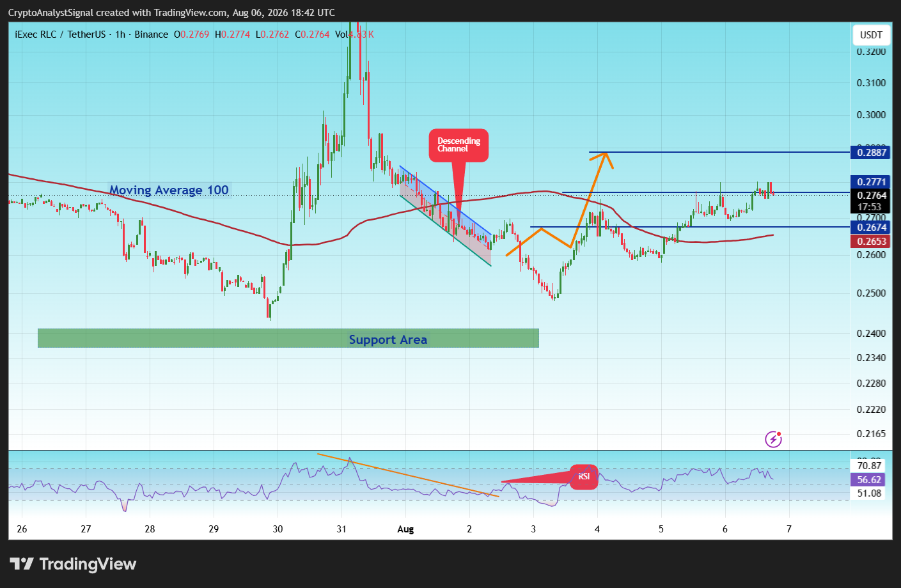Click the red RSI callout label
The image size is (901, 588).
click(x=584, y=477)
